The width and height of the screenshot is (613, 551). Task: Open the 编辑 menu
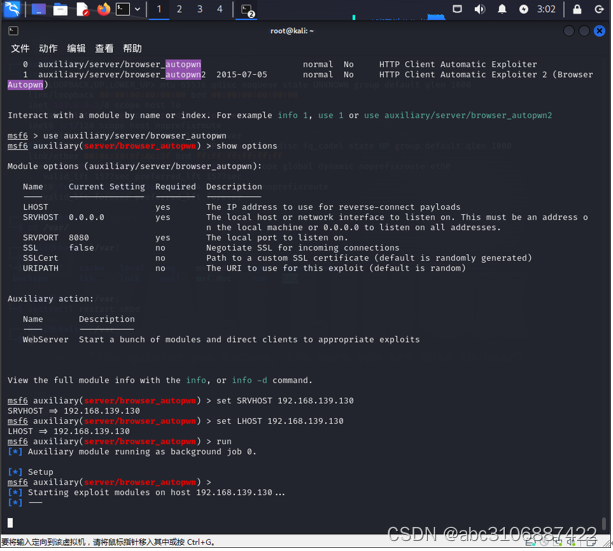pyautogui.click(x=76, y=48)
